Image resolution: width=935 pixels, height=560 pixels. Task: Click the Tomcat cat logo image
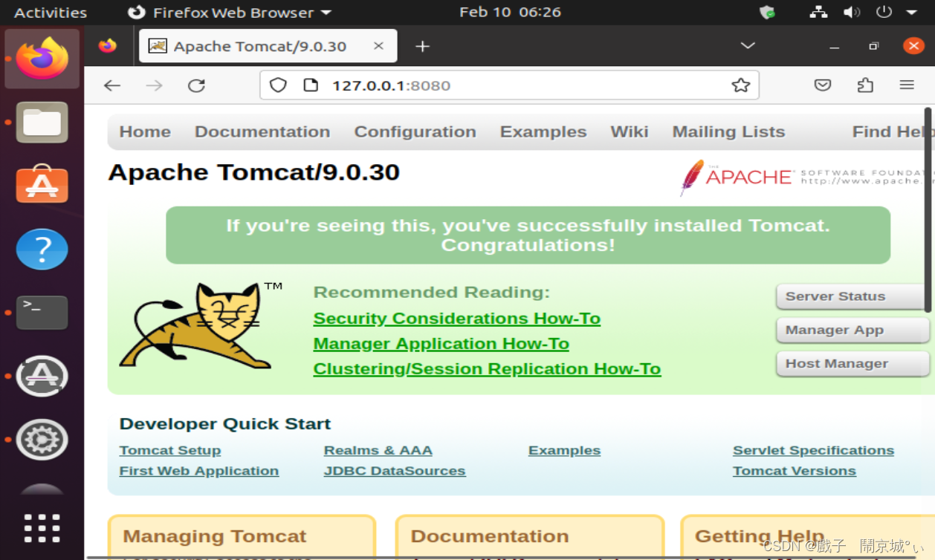(201, 325)
